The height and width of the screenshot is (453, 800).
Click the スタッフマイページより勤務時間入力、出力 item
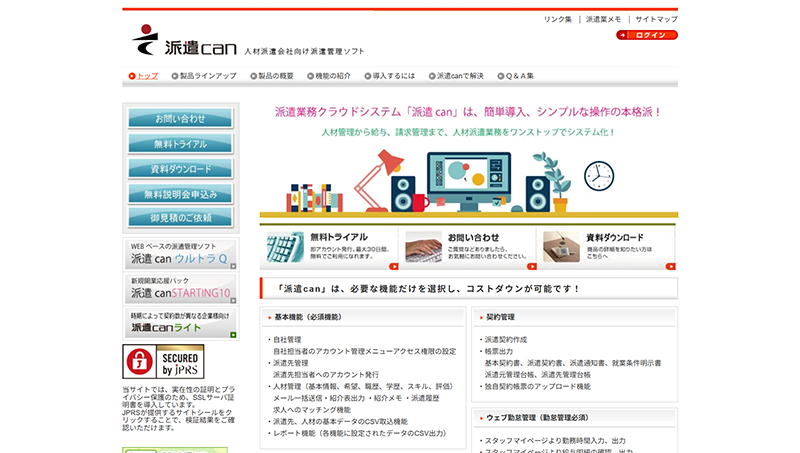click(555, 441)
